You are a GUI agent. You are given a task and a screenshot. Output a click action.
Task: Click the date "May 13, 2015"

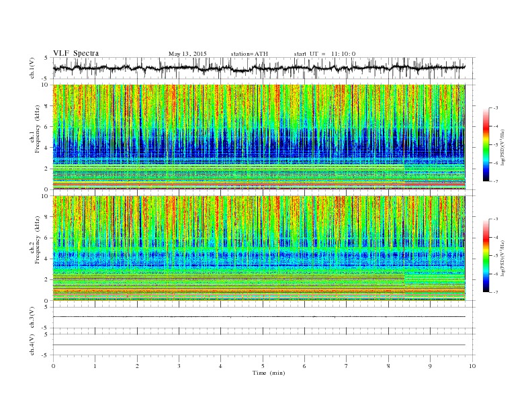[x=187, y=54]
